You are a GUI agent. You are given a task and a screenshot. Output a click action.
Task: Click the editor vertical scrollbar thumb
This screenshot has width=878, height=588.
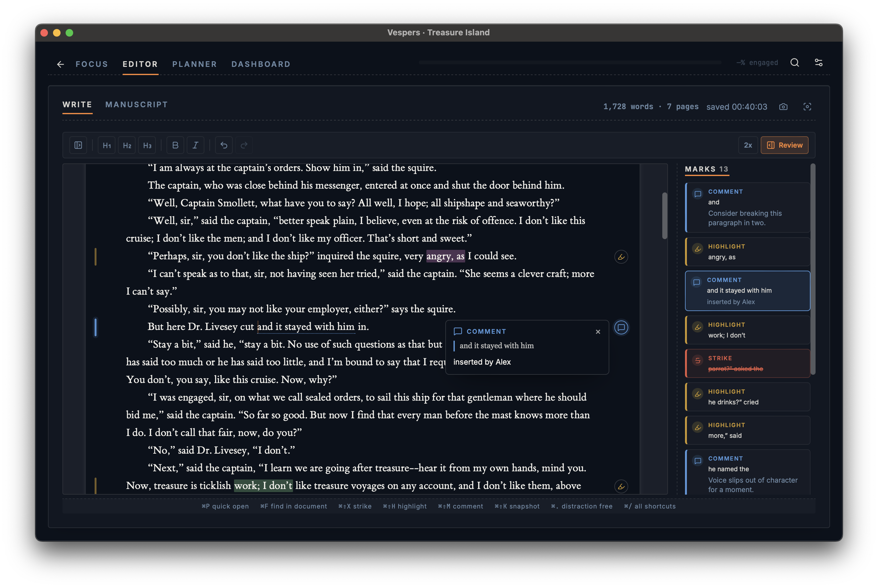pos(665,216)
